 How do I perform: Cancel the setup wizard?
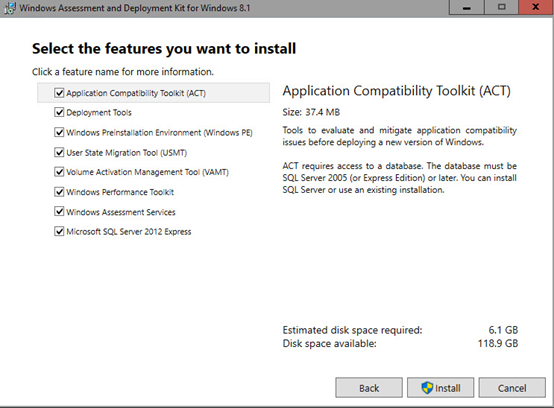click(x=512, y=388)
